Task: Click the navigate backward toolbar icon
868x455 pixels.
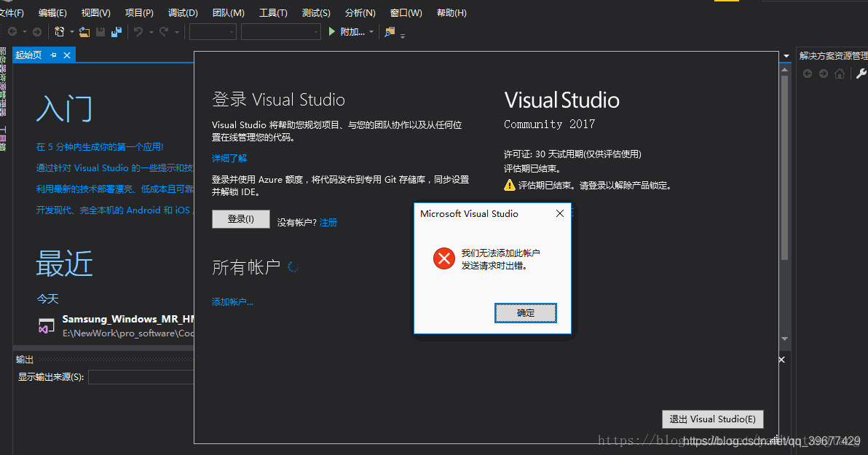Action: coord(12,32)
